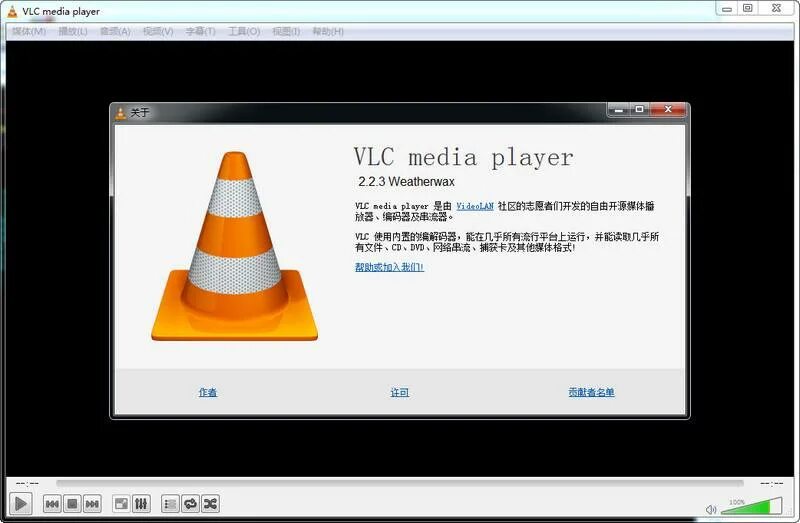The width and height of the screenshot is (800, 523).
Task: Click the remaining time label at right
Action: click(x=771, y=483)
